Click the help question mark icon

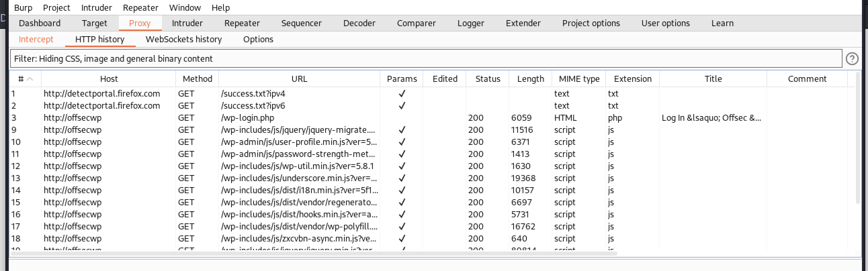(852, 59)
